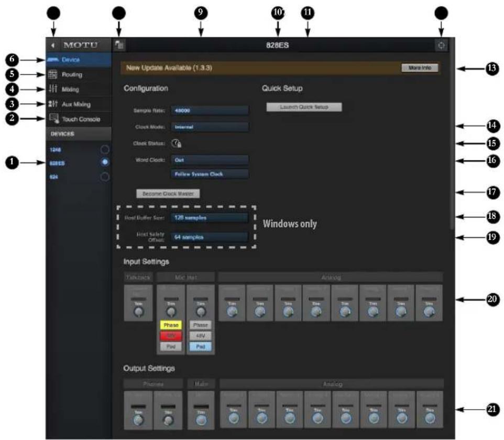Enable the grey Phase button on the second mic input
This screenshot has width=504, height=440.
[200, 325]
